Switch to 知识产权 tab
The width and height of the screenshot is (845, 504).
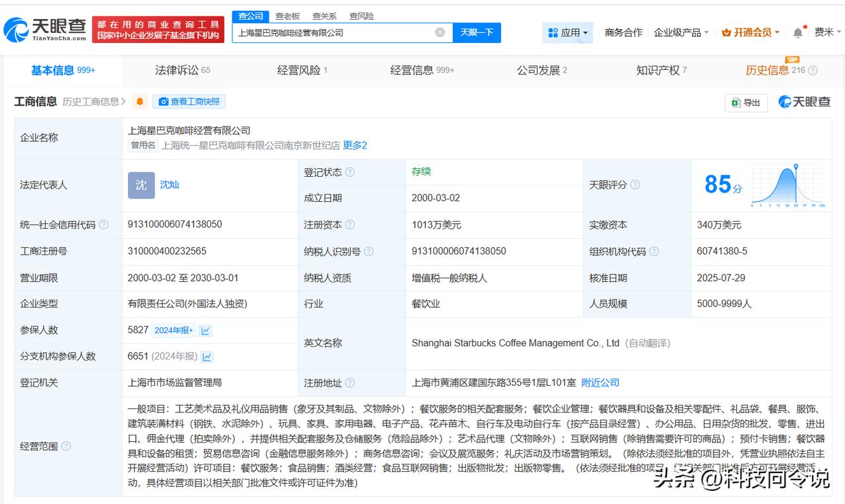tap(661, 71)
